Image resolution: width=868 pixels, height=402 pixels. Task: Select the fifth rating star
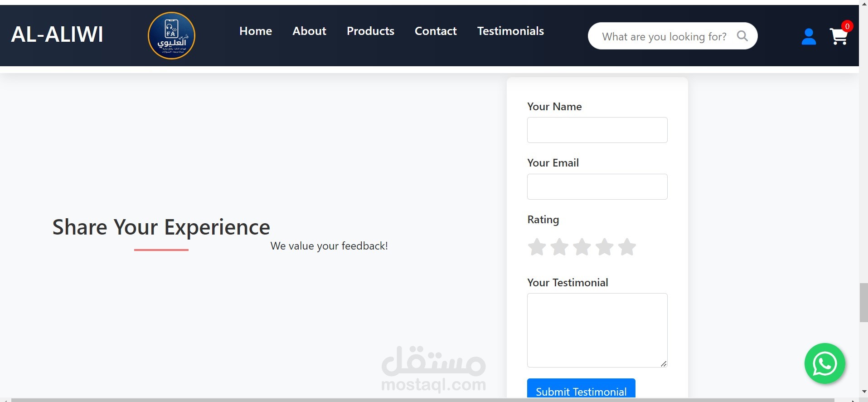point(627,247)
